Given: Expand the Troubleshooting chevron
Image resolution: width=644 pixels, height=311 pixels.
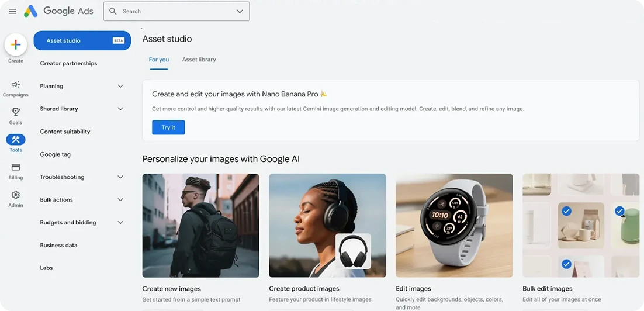Looking at the screenshot, I should [120, 177].
